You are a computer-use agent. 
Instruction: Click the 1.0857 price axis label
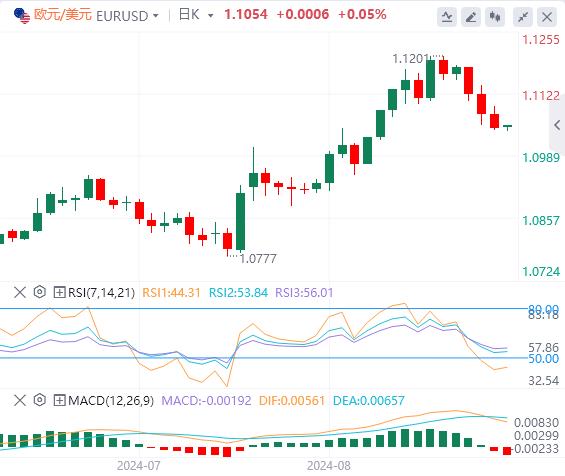[541, 221]
